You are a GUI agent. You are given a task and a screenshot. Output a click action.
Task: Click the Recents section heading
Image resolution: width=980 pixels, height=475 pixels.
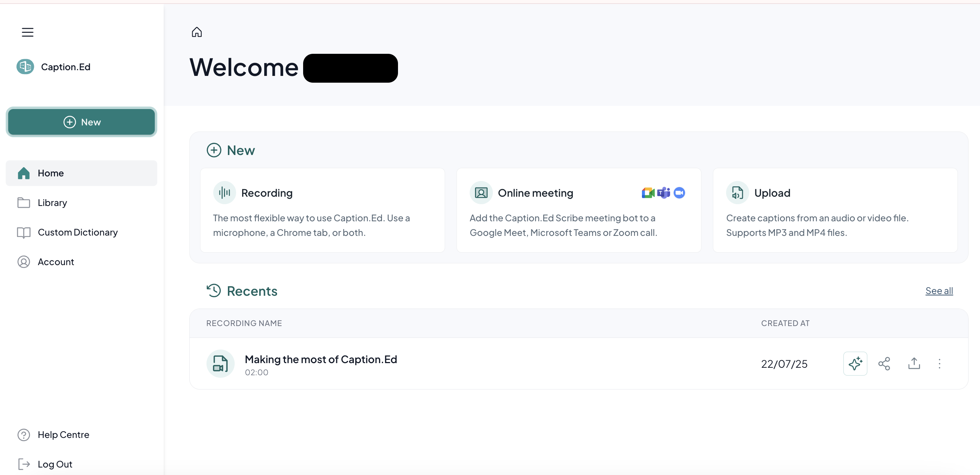click(252, 291)
